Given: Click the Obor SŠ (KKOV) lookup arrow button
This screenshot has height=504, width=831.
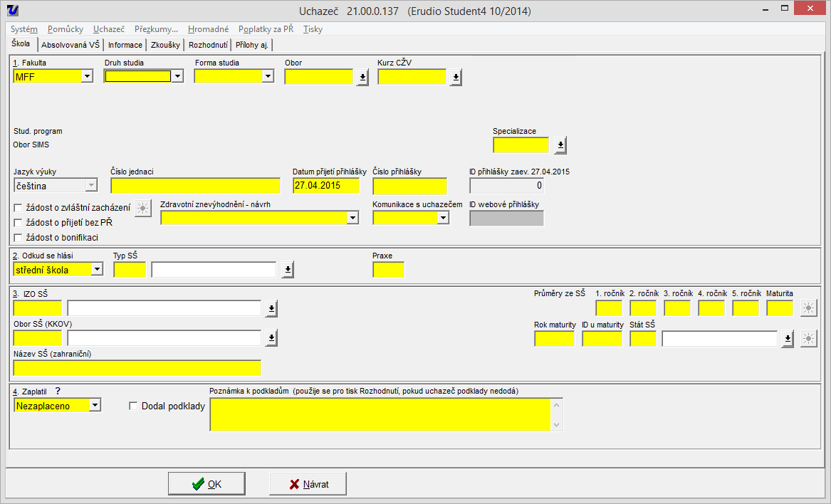Looking at the screenshot, I should [271, 338].
